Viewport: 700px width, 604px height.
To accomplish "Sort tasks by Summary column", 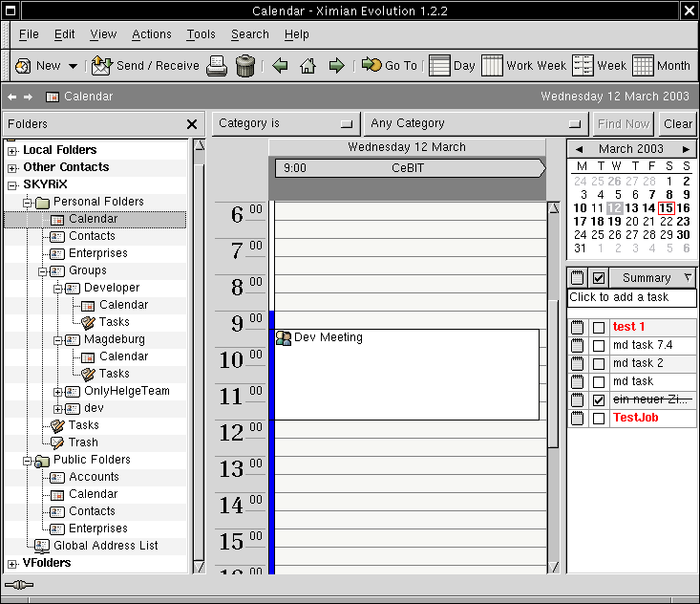I will tap(652, 278).
